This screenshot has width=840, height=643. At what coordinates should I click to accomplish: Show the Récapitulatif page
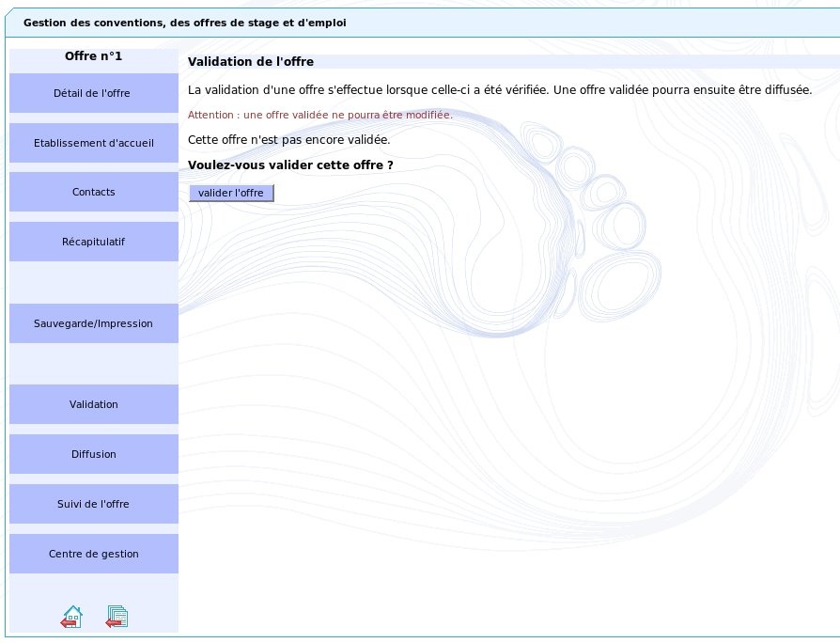coord(93,242)
